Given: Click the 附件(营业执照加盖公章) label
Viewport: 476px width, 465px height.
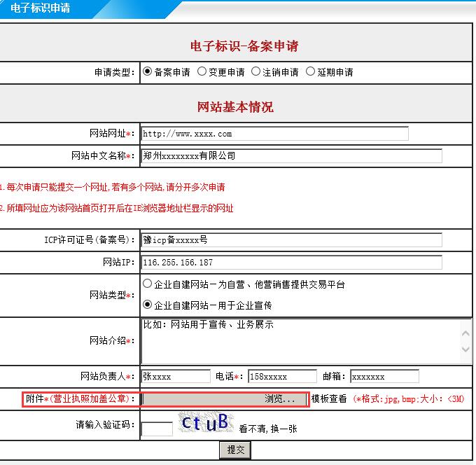Looking at the screenshot, I should coord(80,398).
